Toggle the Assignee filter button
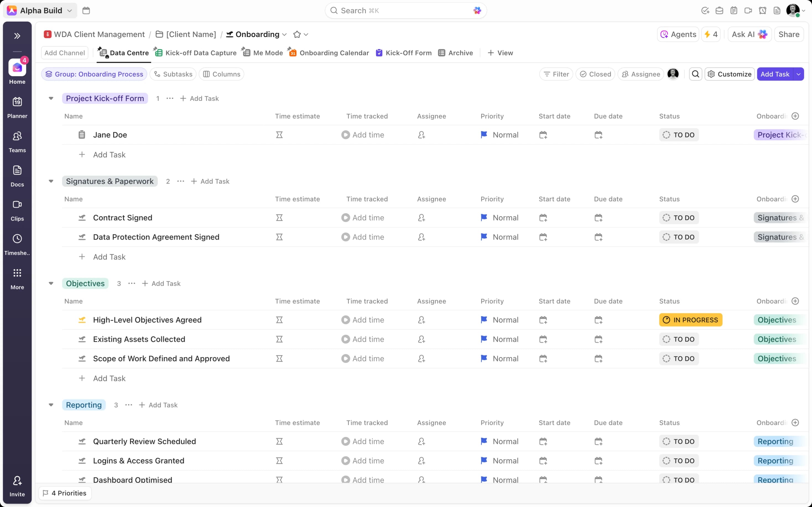 tap(641, 74)
